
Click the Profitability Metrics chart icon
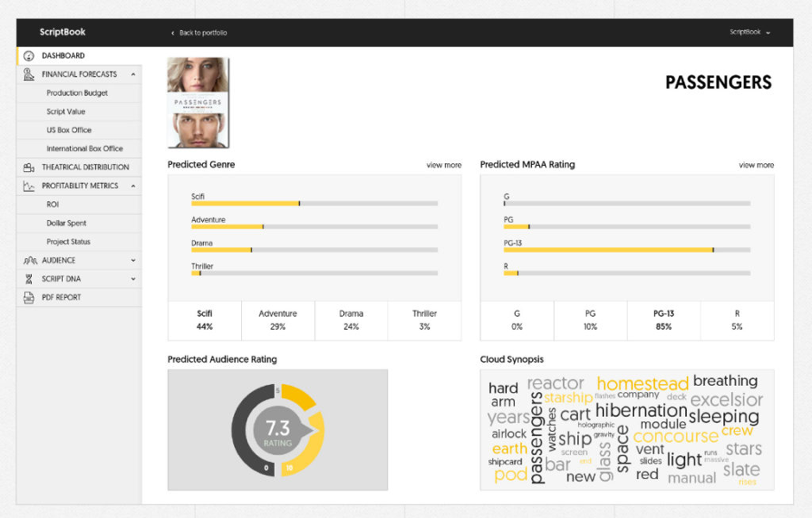coord(29,186)
